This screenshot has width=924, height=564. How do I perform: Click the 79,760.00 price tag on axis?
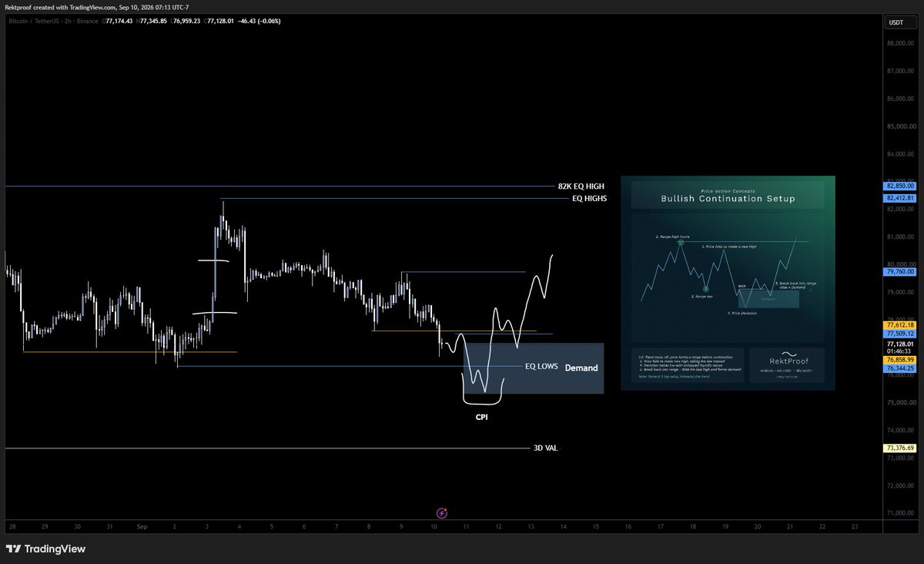click(x=900, y=271)
